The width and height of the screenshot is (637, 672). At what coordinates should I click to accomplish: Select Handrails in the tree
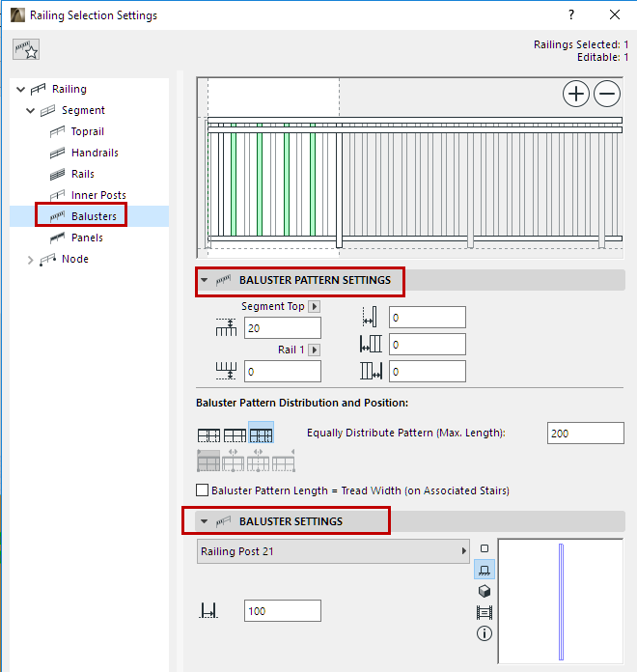coord(95,153)
